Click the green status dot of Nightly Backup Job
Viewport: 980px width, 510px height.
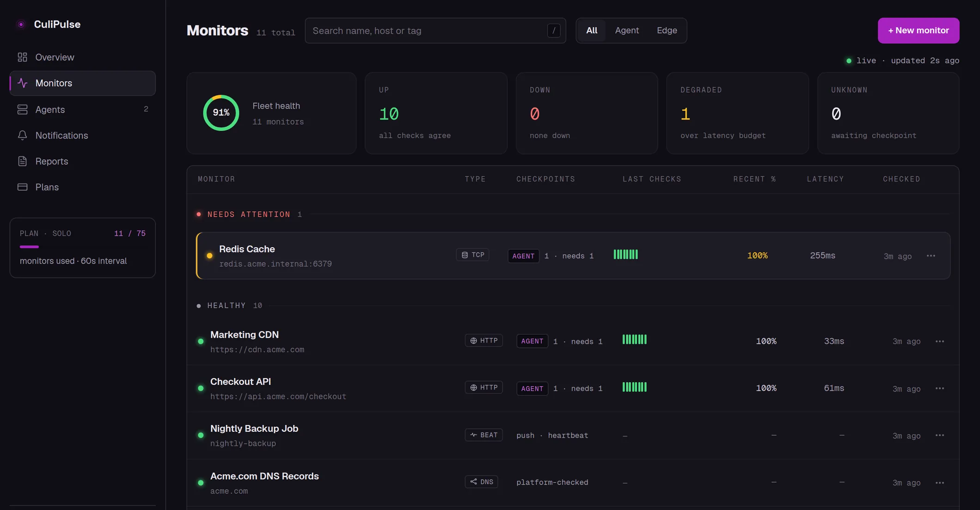point(201,435)
